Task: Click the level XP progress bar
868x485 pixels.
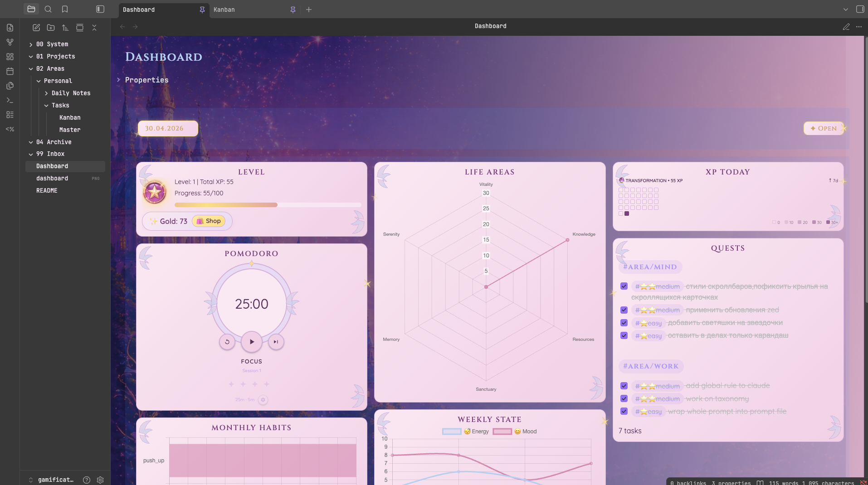Action: (268, 205)
